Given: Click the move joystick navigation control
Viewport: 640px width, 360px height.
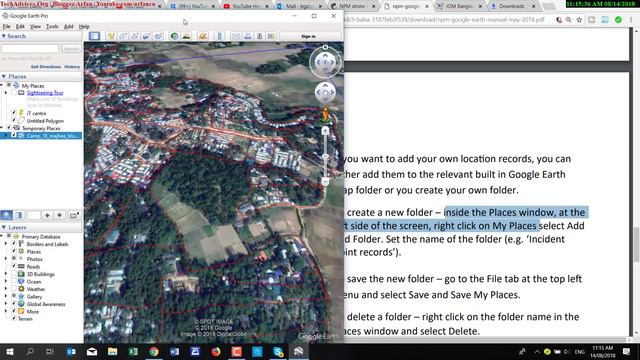Looking at the screenshot, I should (x=325, y=92).
